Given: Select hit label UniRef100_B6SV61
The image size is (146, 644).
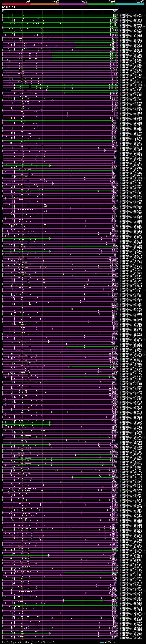Looking at the screenshot, I should (131, 158).
